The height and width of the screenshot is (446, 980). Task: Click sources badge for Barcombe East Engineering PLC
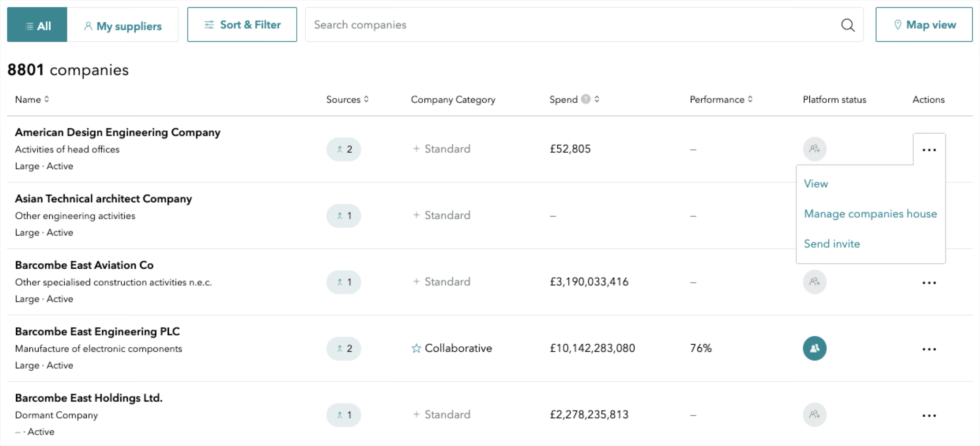click(x=344, y=348)
